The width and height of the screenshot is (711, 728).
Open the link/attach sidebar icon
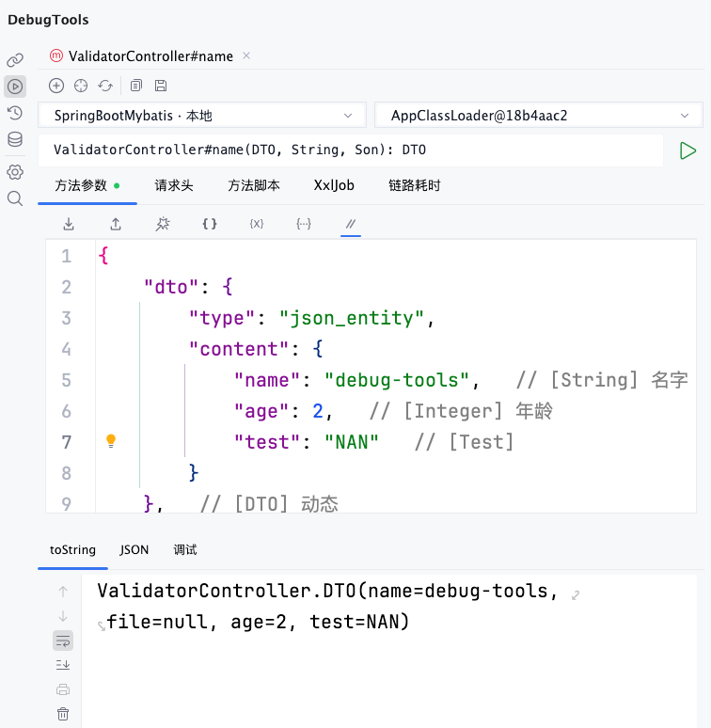pyautogui.click(x=15, y=60)
